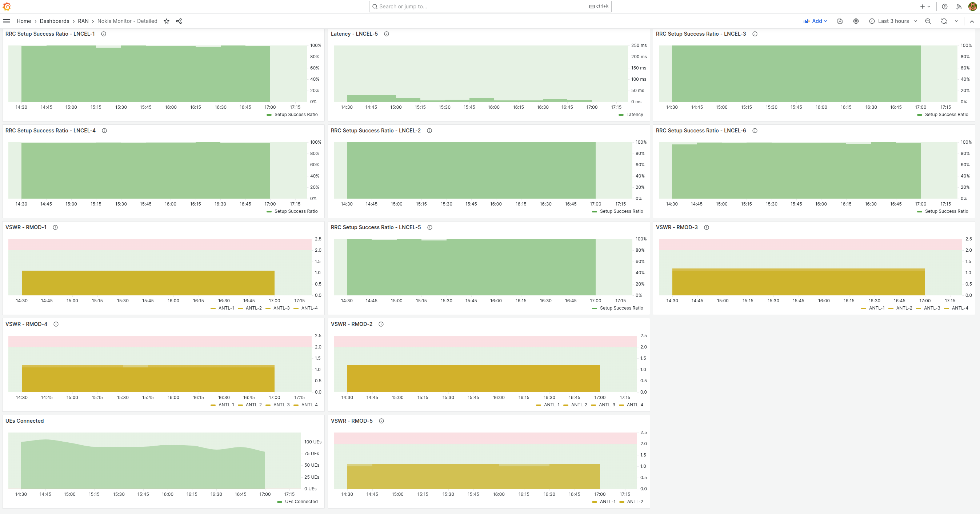Toggle ANTL-3 series in VSWR RMOD-2 legend
980x514 pixels.
[607, 405]
